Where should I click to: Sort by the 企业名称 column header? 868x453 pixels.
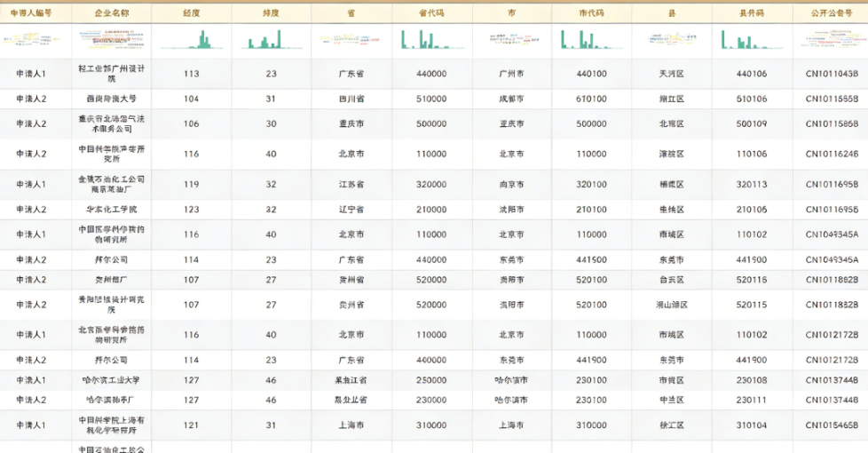point(112,13)
